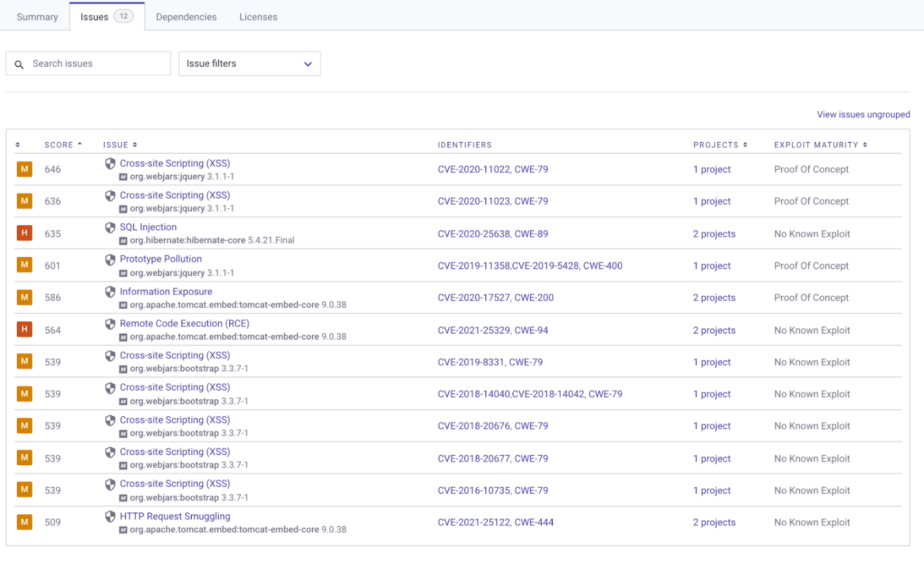Viewport: 924px width, 564px height.
Task: Open the Licenses tab
Action: 258,17
